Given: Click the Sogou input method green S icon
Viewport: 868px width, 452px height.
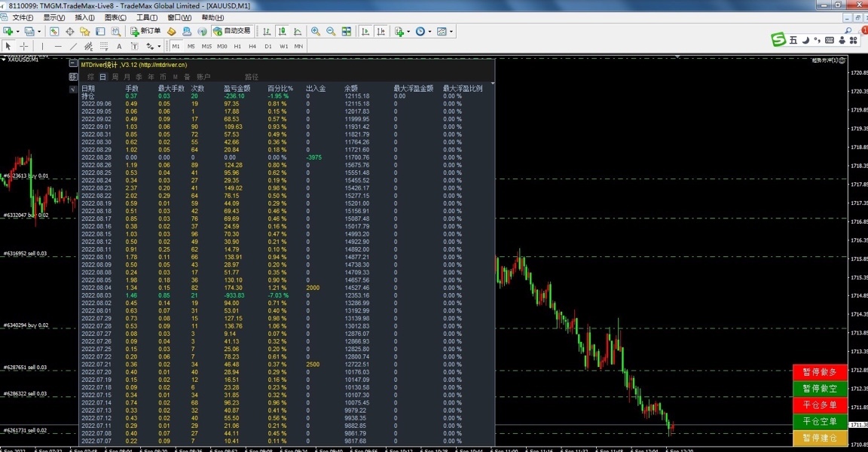Looking at the screenshot, I should (778, 40).
